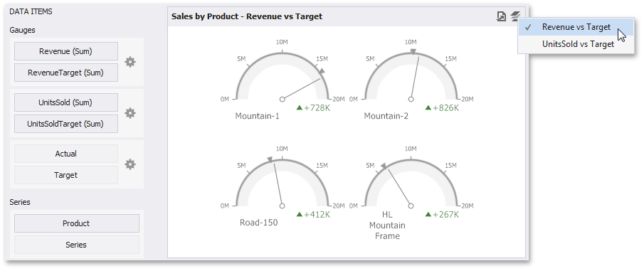The width and height of the screenshot is (644, 271).
Task: Click the export icon in dashboard caption
Action: [x=501, y=16]
